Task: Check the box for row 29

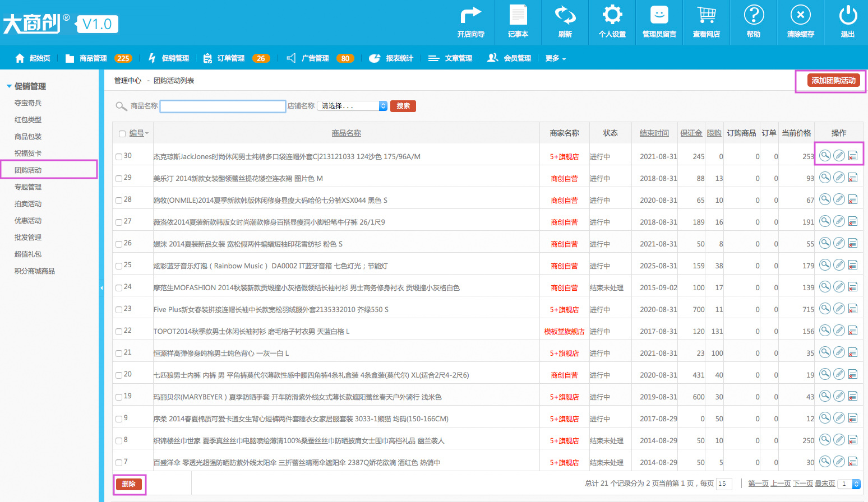Action: pos(119,179)
